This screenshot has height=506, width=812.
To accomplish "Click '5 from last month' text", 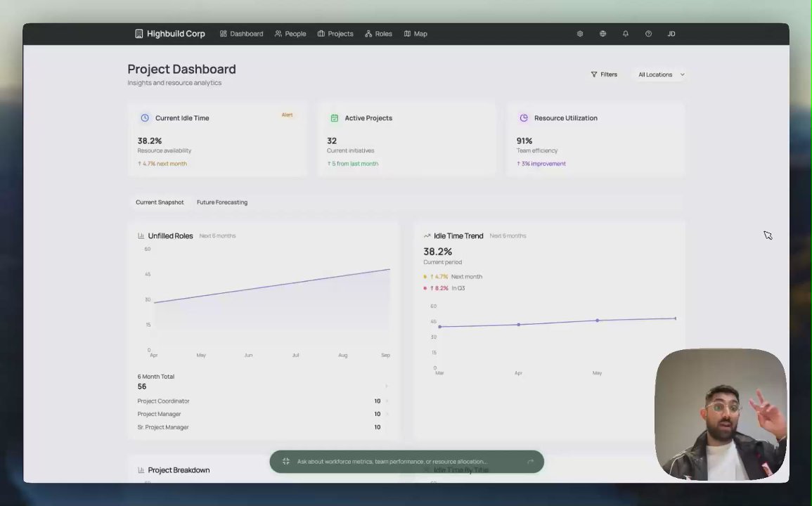I will 353,164.
